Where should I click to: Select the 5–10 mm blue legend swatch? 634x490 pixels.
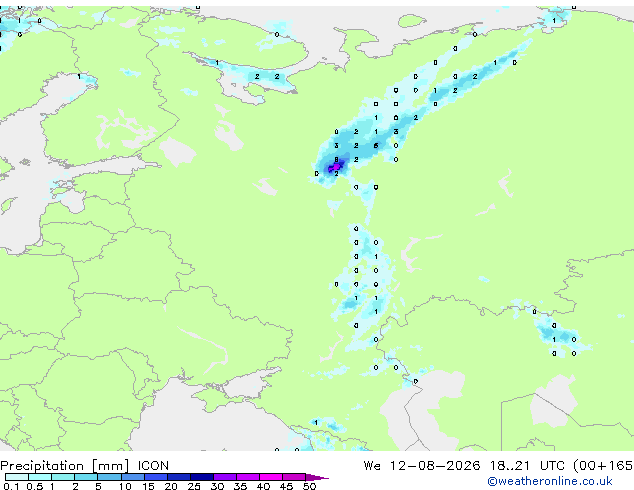pos(109,477)
